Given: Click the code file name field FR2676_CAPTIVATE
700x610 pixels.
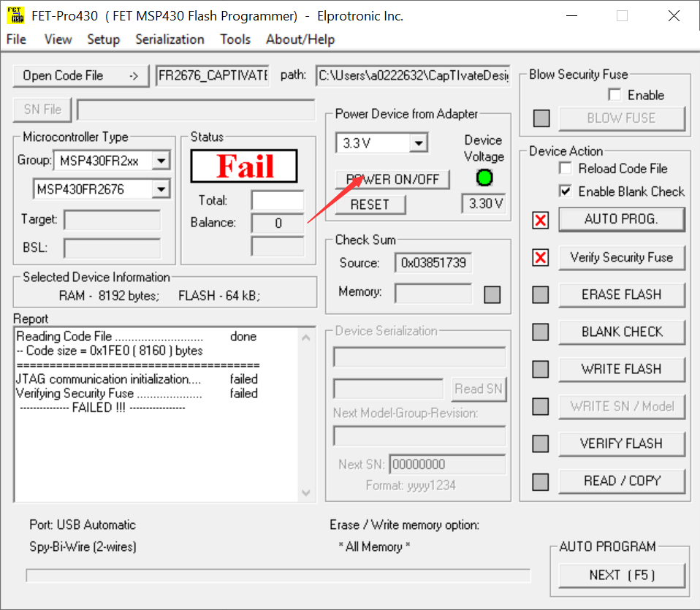Looking at the screenshot, I should tap(213, 75).
